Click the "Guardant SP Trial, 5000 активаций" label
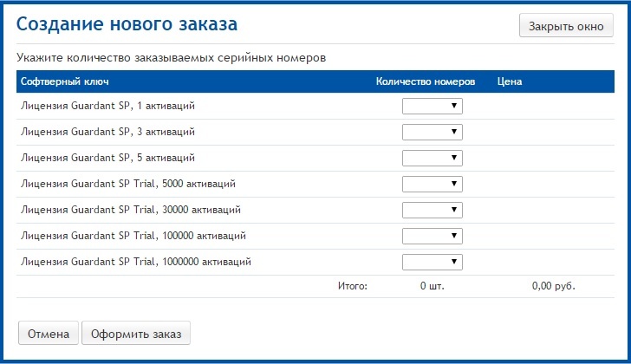Screen dimensions: 631x364 tap(127, 184)
